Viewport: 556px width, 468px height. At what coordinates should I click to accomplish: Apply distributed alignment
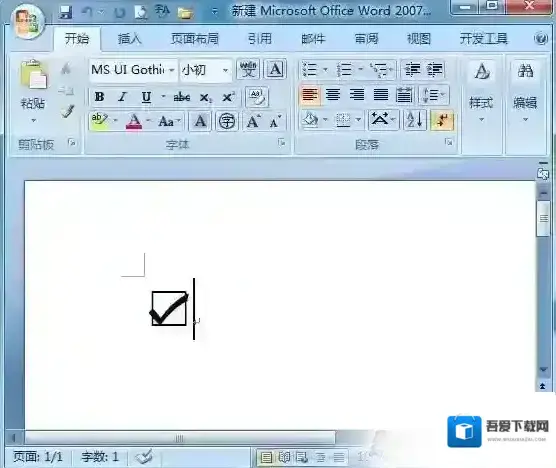coord(404,95)
